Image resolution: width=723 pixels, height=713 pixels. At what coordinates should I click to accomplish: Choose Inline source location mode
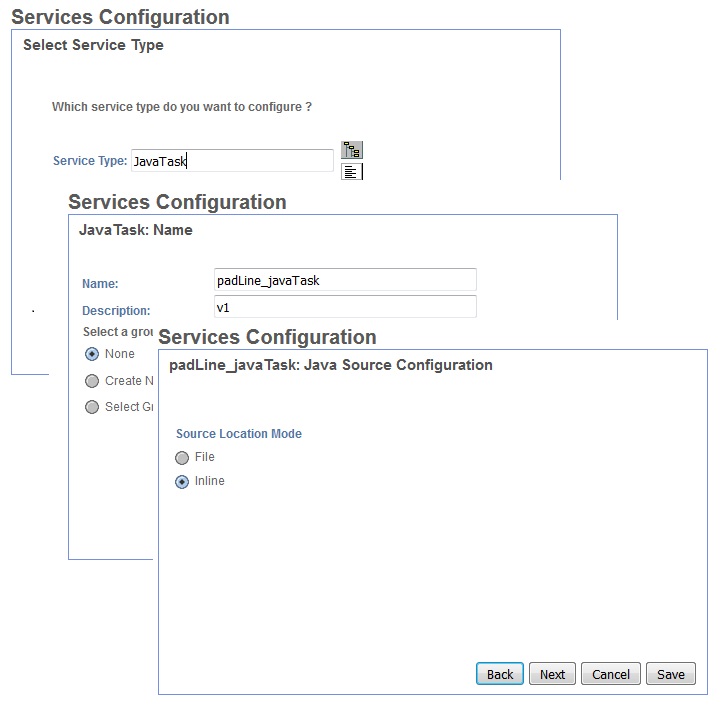(x=182, y=482)
